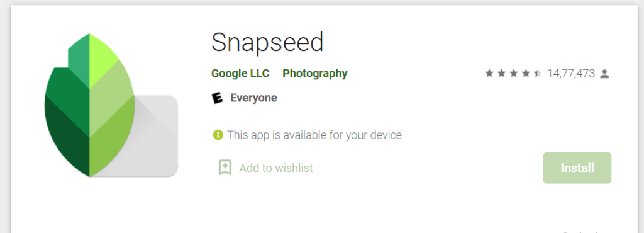644x233 pixels.
Task: Click the green Snapseed leaf logo
Action: [x=89, y=105]
